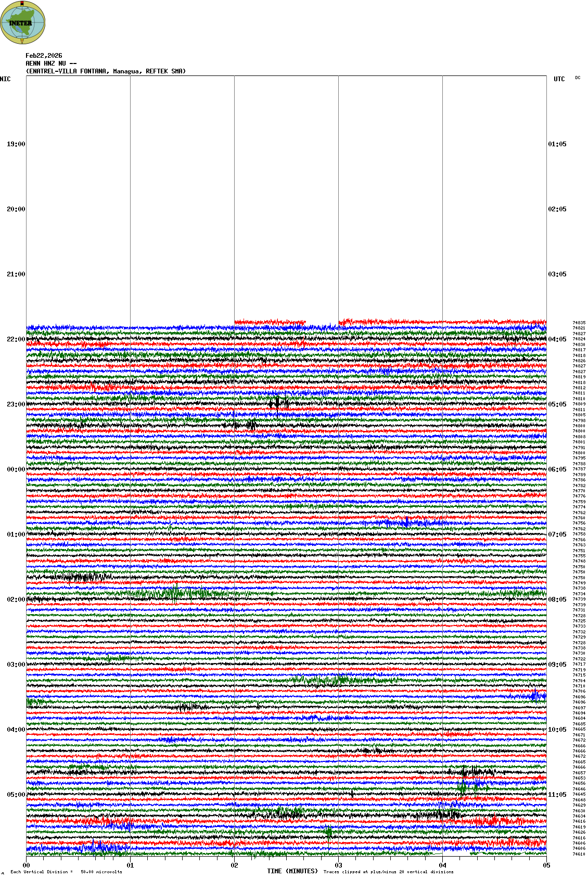Click the small DC label at top right

point(578,78)
